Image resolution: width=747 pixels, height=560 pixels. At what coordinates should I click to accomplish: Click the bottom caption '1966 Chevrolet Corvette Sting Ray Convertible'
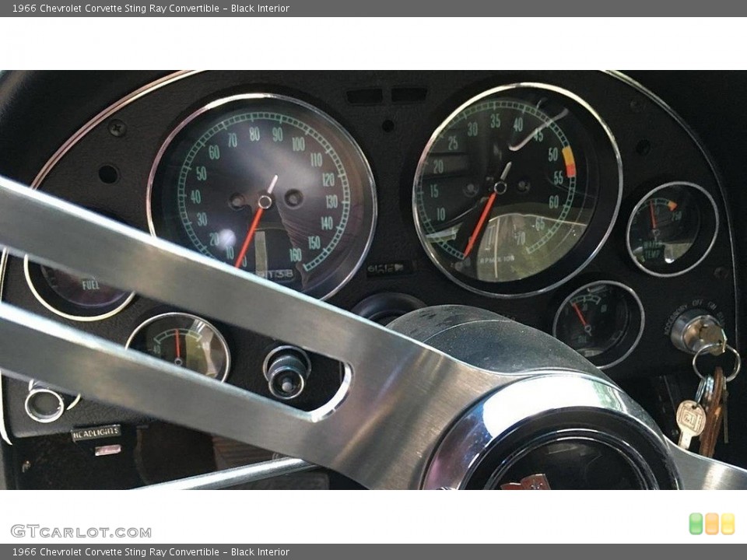(x=116, y=552)
